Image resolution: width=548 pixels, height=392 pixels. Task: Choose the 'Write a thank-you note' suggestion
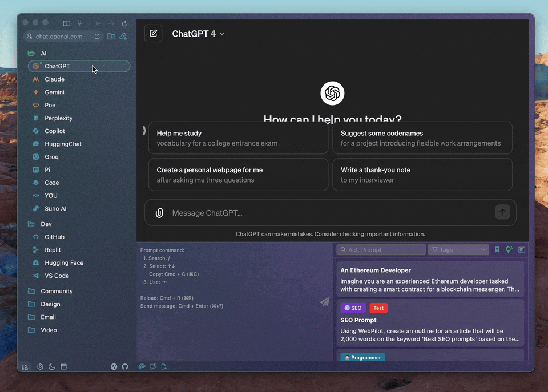[422, 175]
